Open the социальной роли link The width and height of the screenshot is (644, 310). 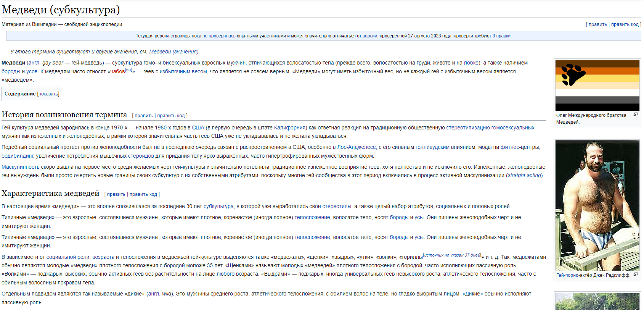coord(68,257)
